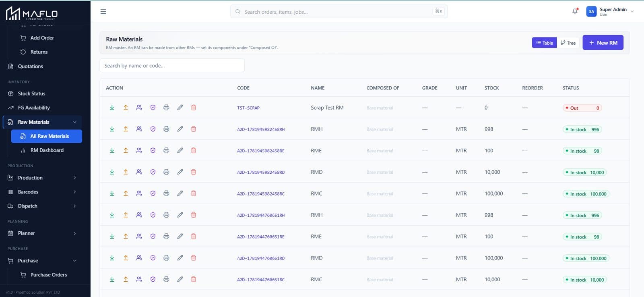Click download arrow for A2D-1781944760651RH
This screenshot has height=297, width=644.
click(112, 215)
